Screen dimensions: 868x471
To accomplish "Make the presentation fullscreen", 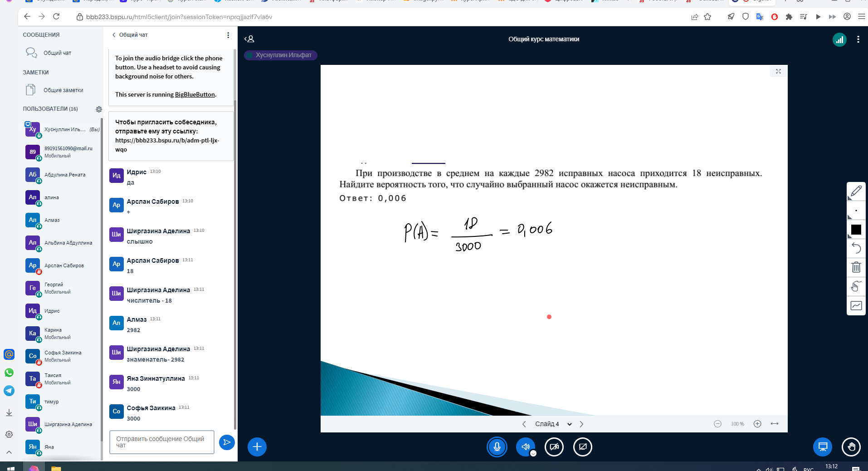I will point(778,71).
